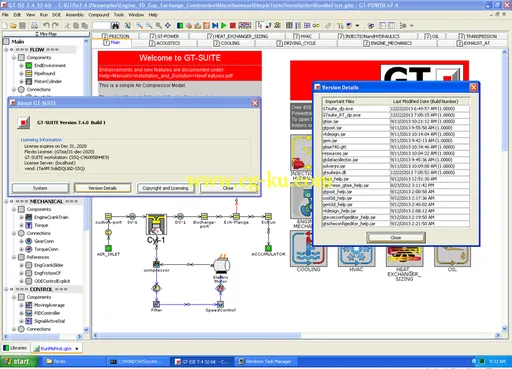
Task: Click the Undo arrow icon
Action: [x=46, y=25]
